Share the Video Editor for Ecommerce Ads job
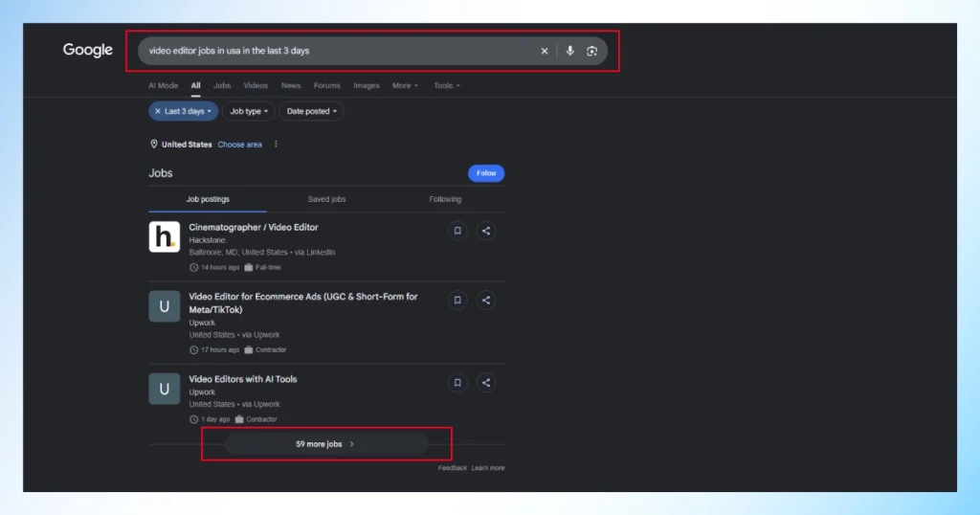The height and width of the screenshot is (515, 980). [x=485, y=300]
